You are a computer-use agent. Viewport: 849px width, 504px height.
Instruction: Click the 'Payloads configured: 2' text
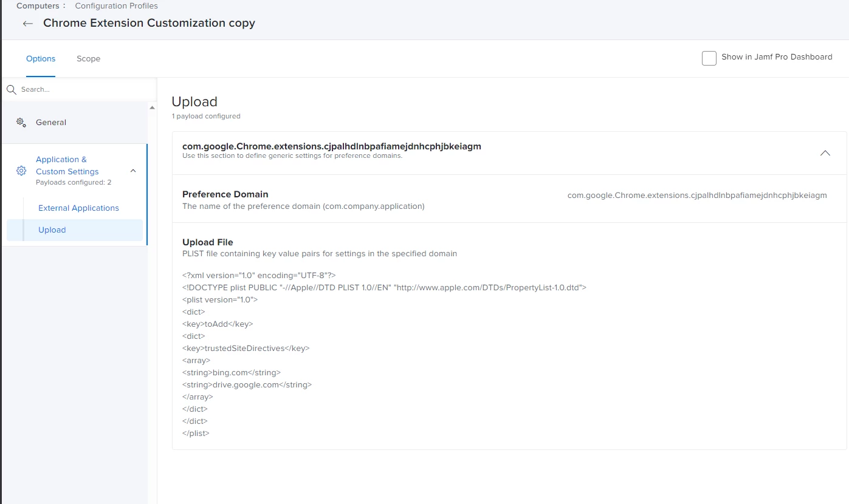click(74, 182)
